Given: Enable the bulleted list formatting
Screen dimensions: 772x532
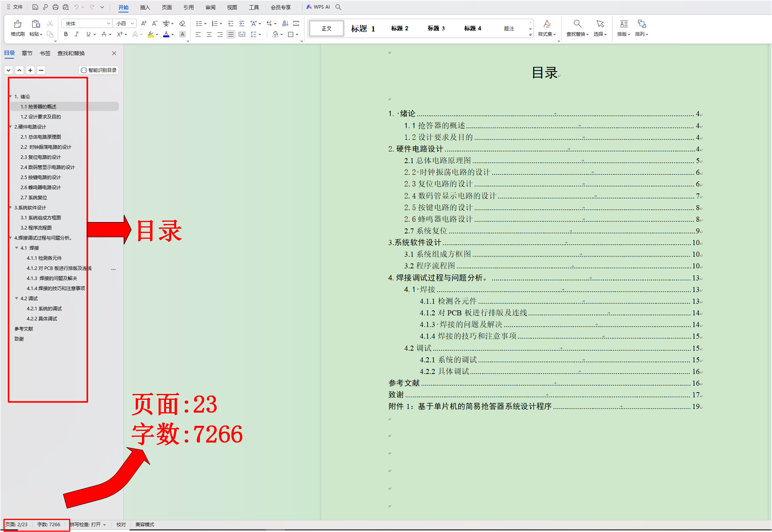Looking at the screenshot, I should point(199,23).
